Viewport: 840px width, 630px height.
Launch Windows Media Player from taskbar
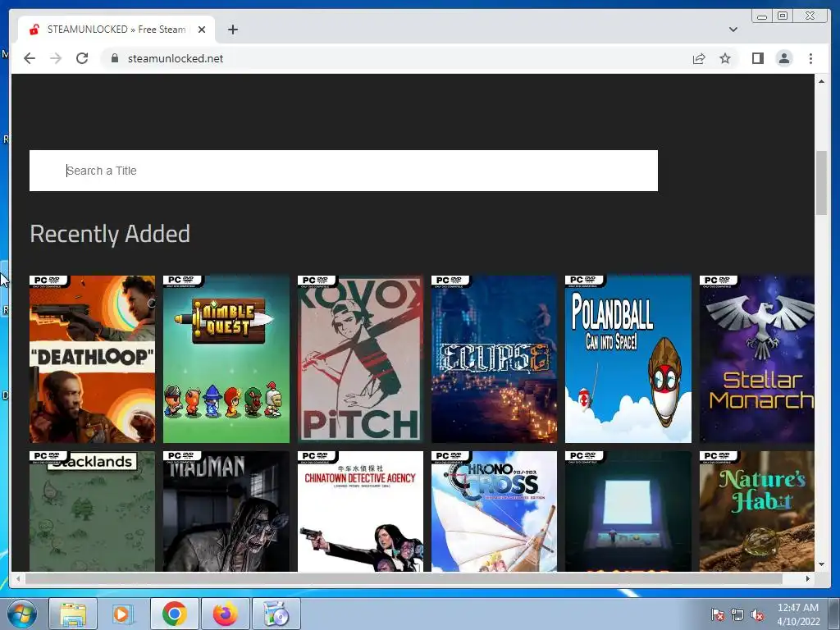click(x=122, y=614)
